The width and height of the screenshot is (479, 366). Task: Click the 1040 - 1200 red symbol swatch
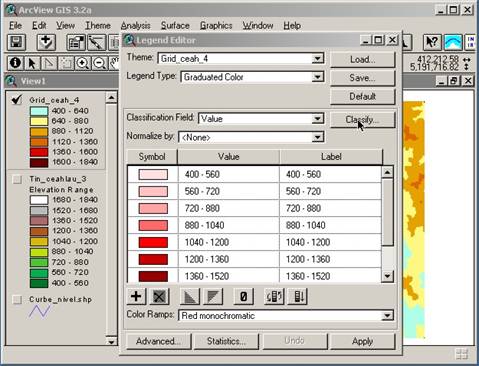(x=153, y=242)
